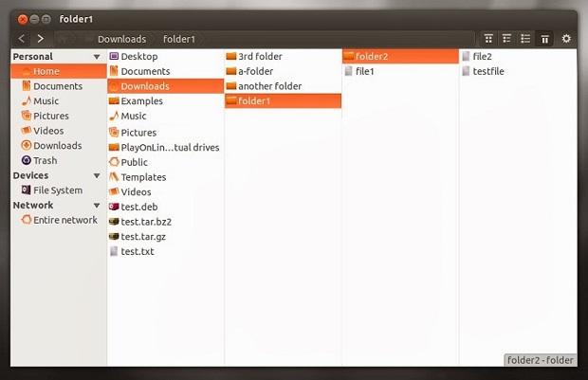Click the Desktop folder icon in first column
588x380 pixels.
(114, 56)
